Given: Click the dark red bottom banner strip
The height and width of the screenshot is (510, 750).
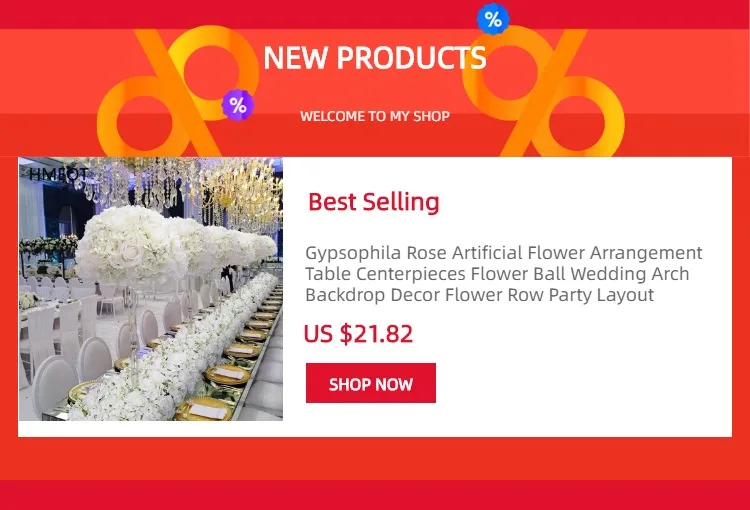Looking at the screenshot, I should [375, 495].
